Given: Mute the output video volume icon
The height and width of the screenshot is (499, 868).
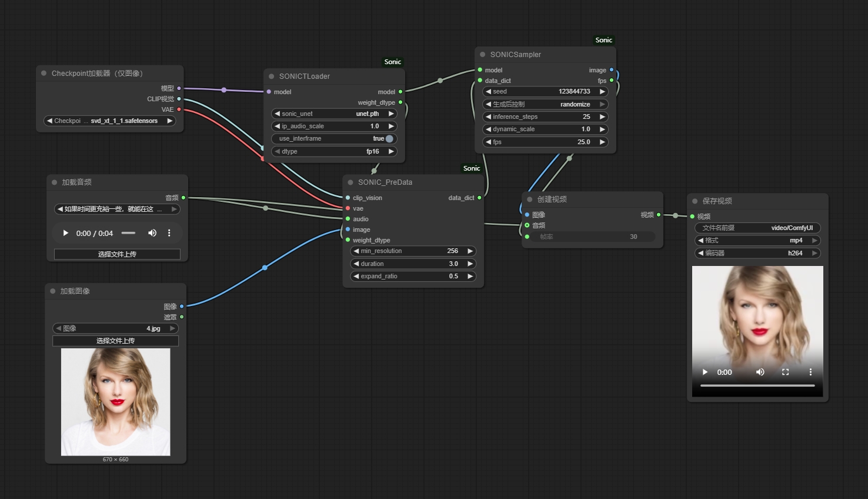Looking at the screenshot, I should tap(760, 372).
